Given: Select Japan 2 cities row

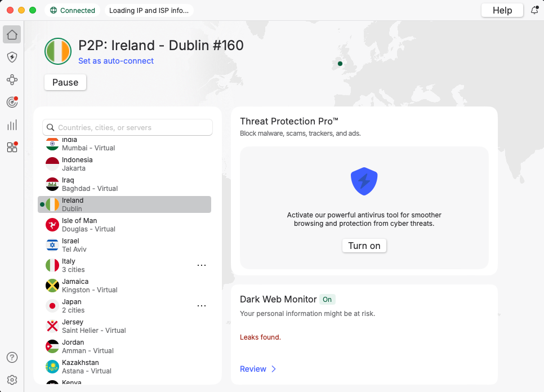Looking at the screenshot, I should tap(124, 306).
